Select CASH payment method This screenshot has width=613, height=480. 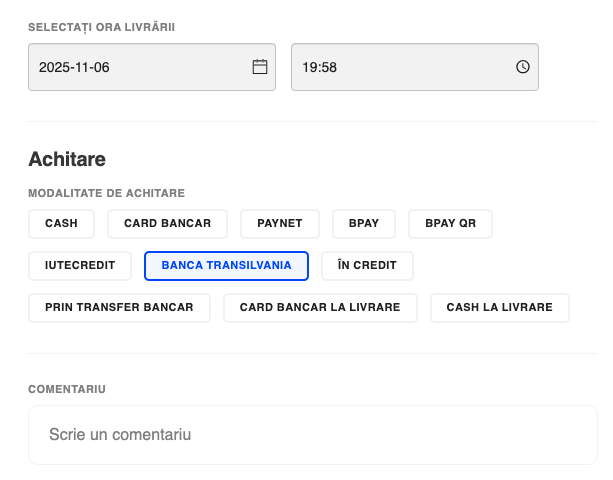pyautogui.click(x=61, y=223)
